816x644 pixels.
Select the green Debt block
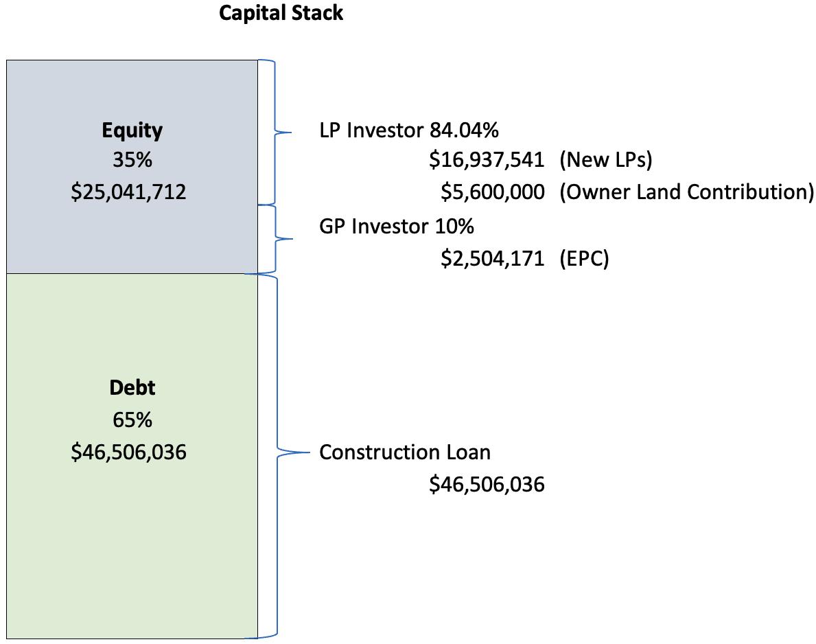click(x=132, y=456)
